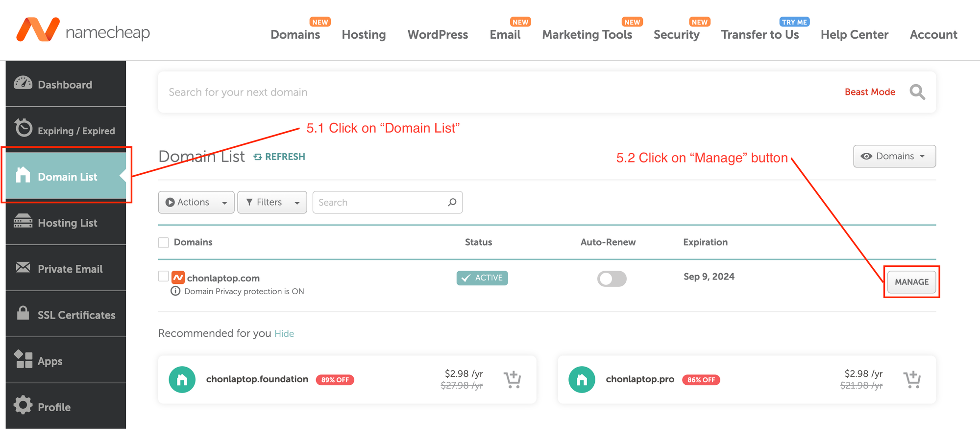The height and width of the screenshot is (442, 980).
Task: Click the Hosting List server icon
Action: [23, 221]
